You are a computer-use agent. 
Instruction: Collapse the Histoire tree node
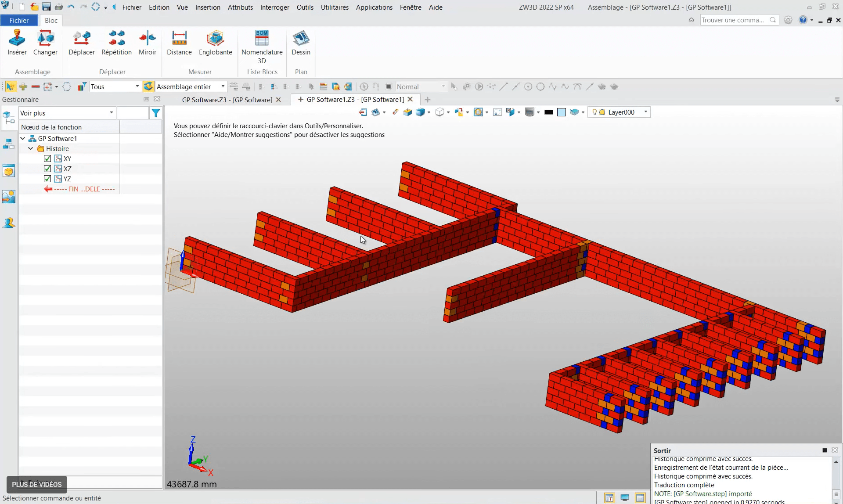tap(31, 149)
